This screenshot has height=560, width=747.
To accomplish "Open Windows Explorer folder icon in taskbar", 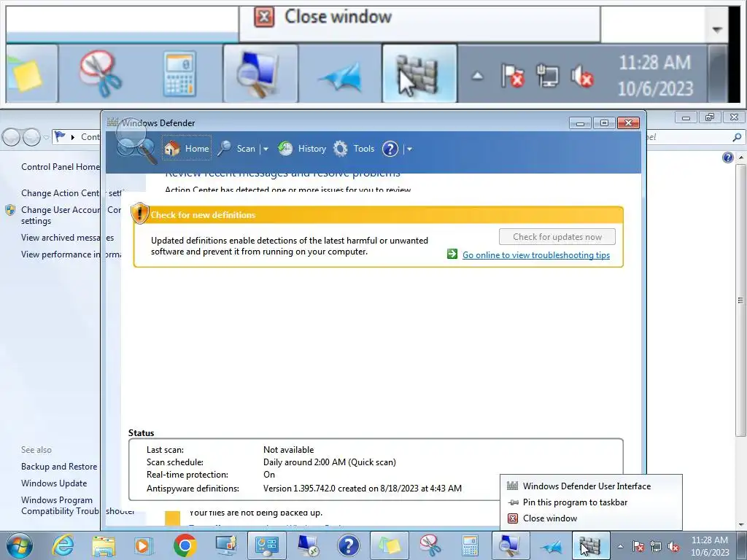I will click(104, 545).
